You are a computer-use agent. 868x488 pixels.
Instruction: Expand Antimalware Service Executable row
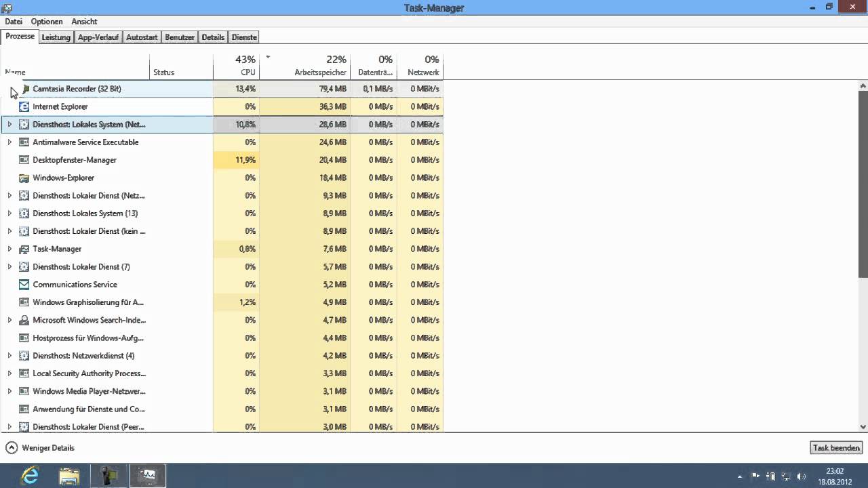coord(9,142)
